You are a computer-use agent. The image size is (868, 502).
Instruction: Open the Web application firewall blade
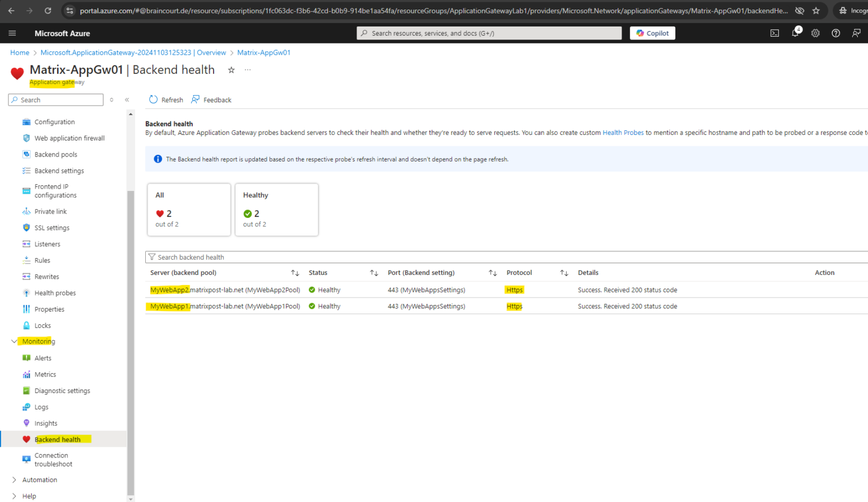coord(68,138)
